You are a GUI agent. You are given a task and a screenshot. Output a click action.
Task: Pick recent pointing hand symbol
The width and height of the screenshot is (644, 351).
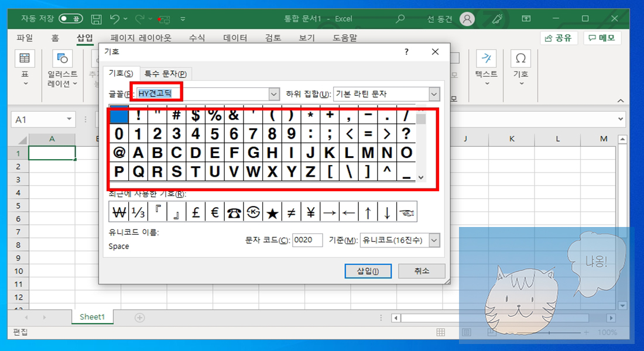click(x=407, y=212)
